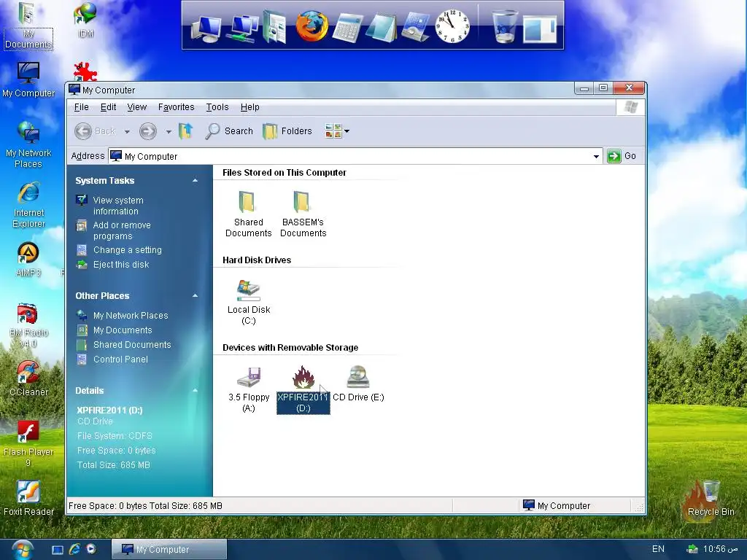Image resolution: width=747 pixels, height=560 pixels.
Task: Click the notepad icon in top dock
Action: click(x=382, y=28)
